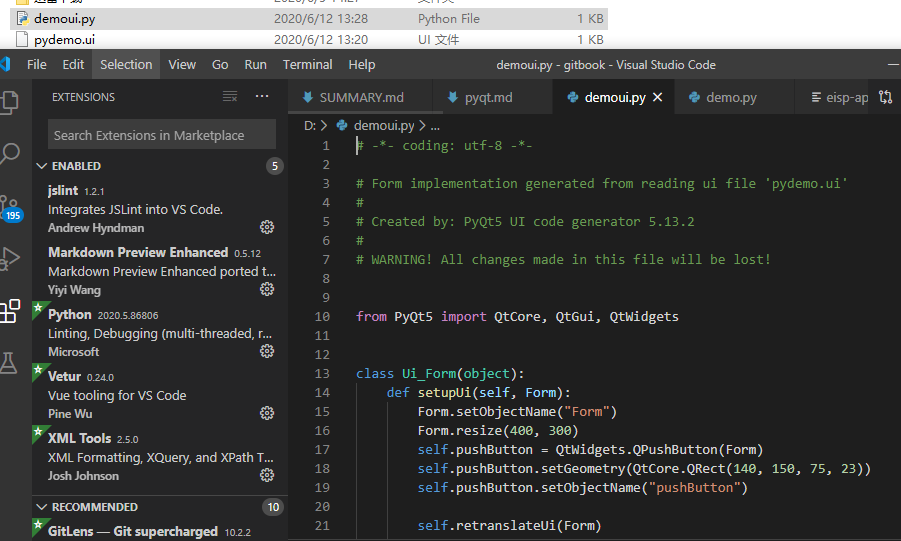This screenshot has height=541, width=901.
Task: Open the Selection menu
Action: tap(126, 64)
